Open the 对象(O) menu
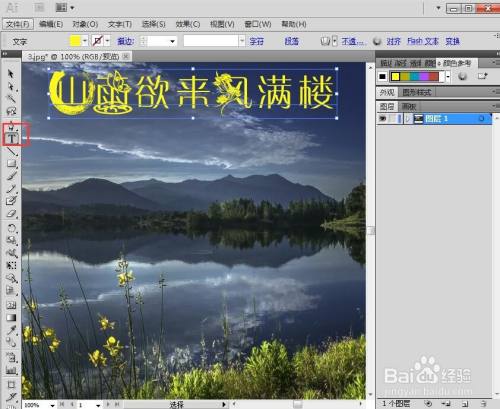The image size is (500, 409). (x=85, y=24)
